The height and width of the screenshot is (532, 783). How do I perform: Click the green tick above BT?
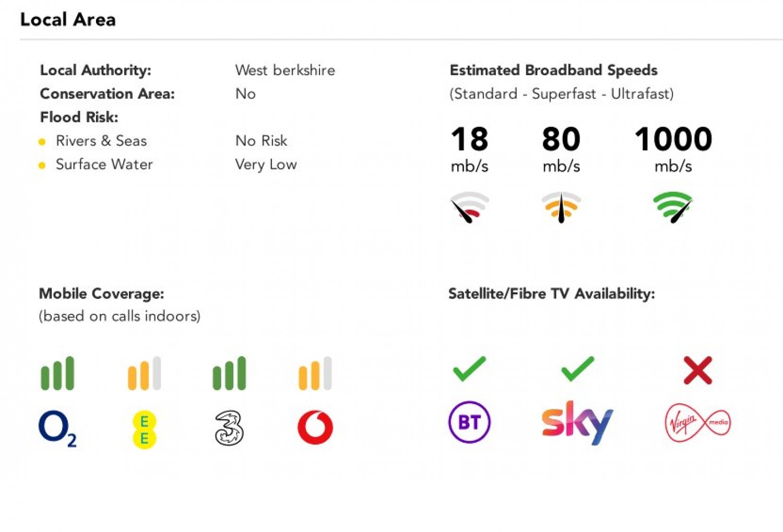click(469, 369)
